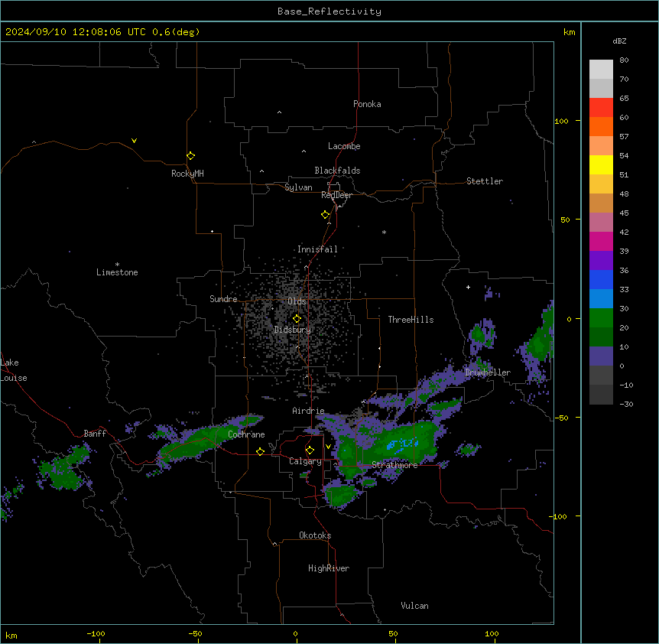Click the Sundre label

(x=223, y=299)
